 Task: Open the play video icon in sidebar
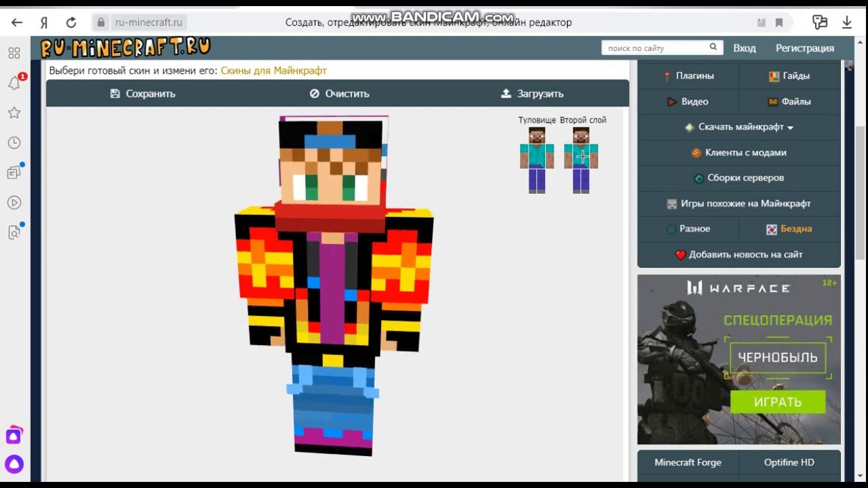(x=14, y=202)
